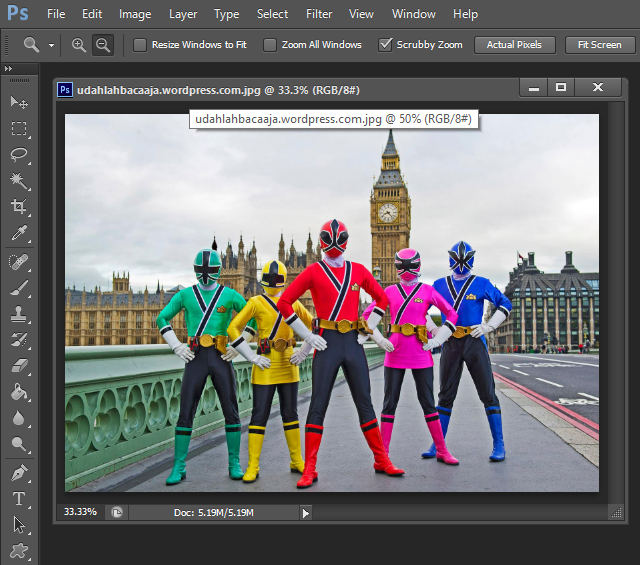Open the Image menu
This screenshot has height=565, width=640.
point(135,14)
